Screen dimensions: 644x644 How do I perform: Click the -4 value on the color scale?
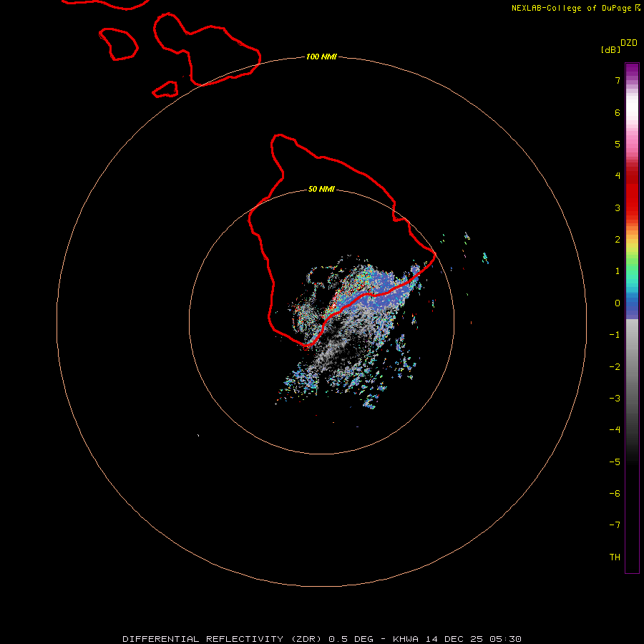pyautogui.click(x=615, y=430)
